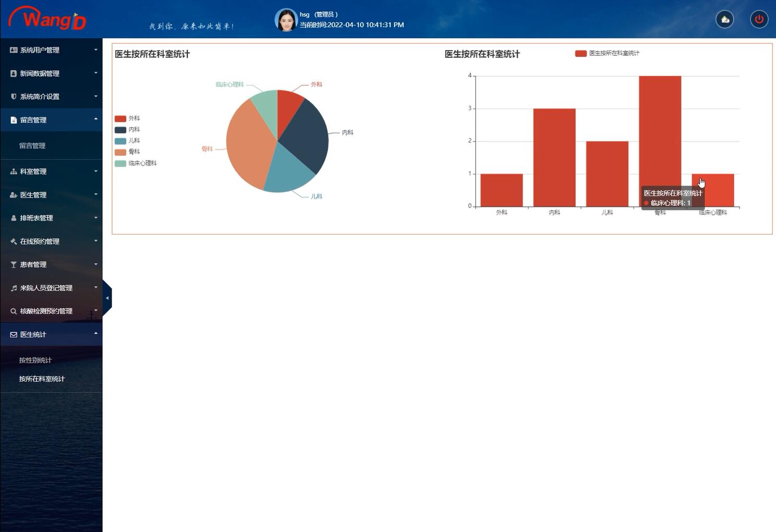Click the WangD logo

point(47,19)
